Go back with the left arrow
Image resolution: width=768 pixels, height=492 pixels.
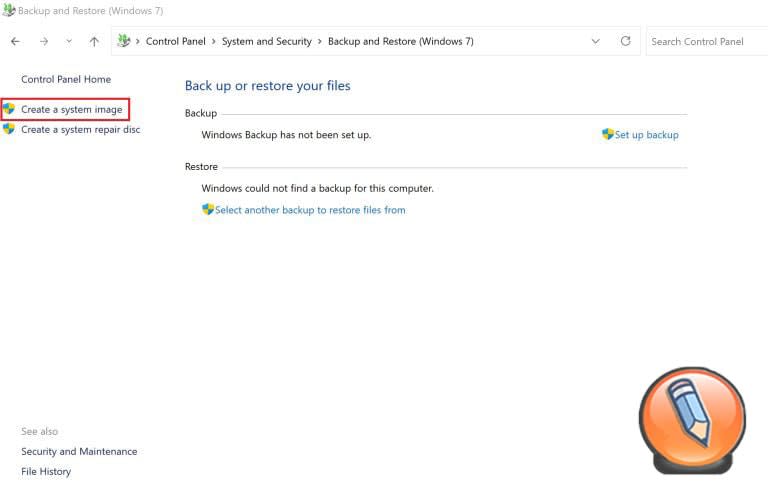15,42
